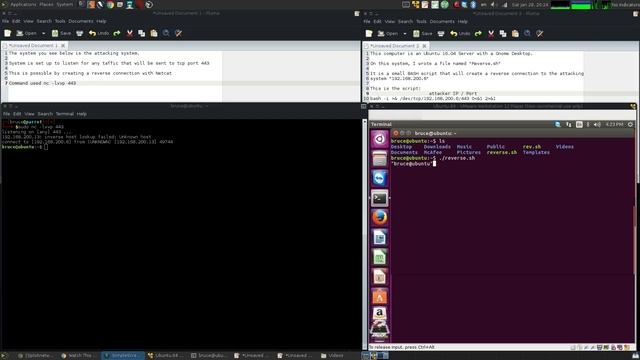Click the Redo arrow in Document 2 toolbar

pos(478,33)
